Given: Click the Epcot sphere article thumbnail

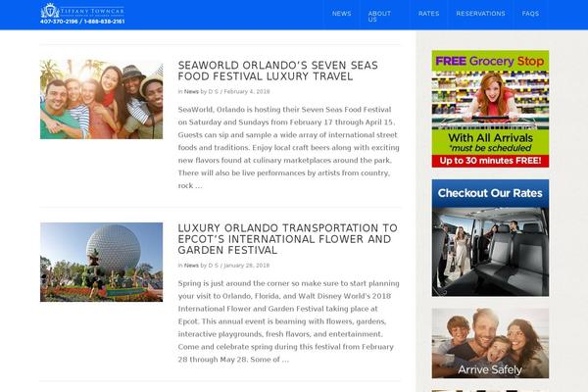Looking at the screenshot, I should (x=102, y=263).
